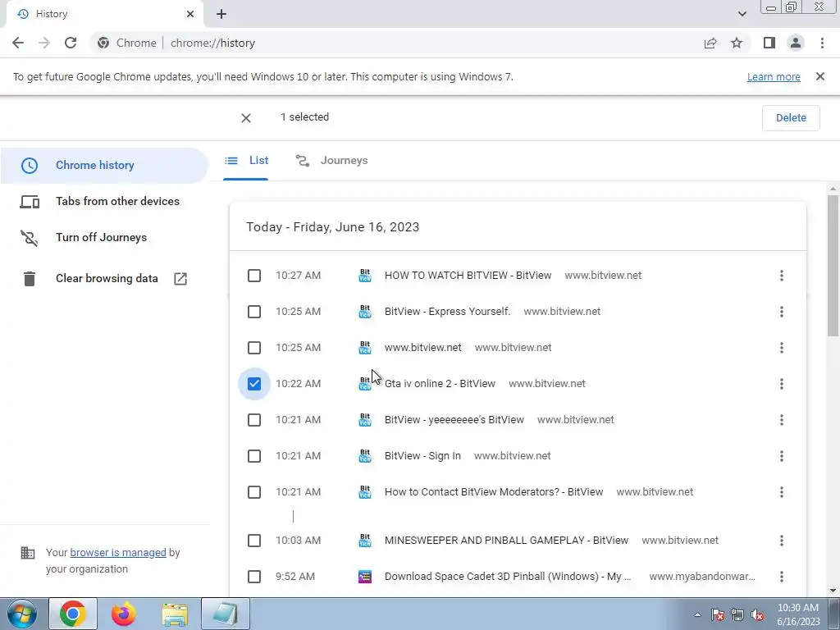Click the Action Center flag icon
Viewport: 840px width, 630px height.
coord(717,614)
